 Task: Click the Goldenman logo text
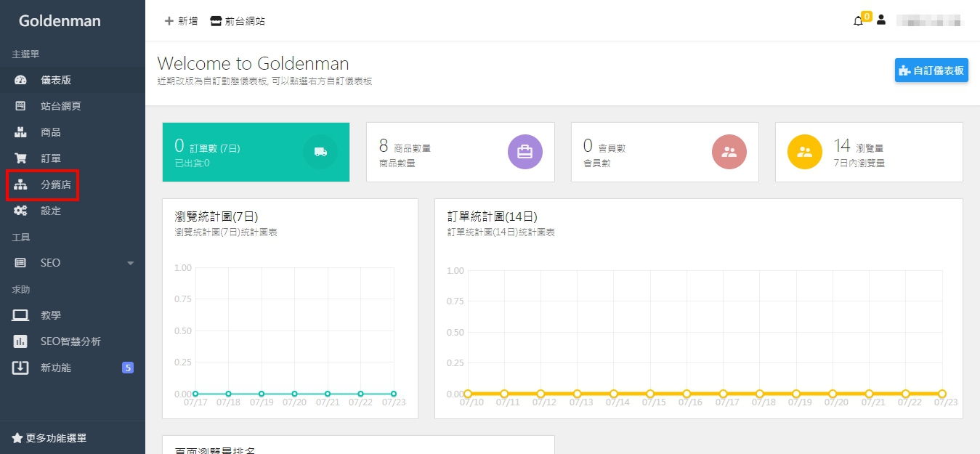(60, 20)
